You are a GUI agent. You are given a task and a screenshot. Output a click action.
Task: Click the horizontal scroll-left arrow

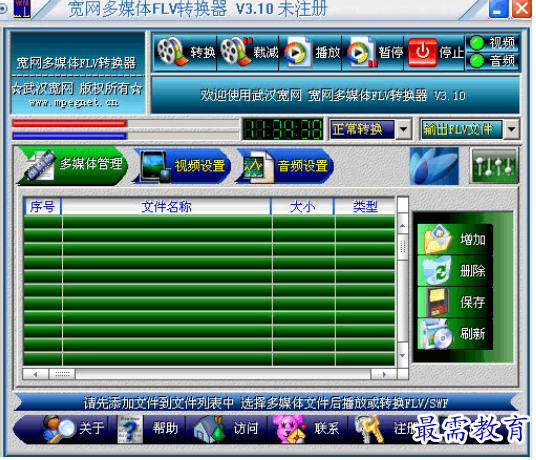[36, 374]
